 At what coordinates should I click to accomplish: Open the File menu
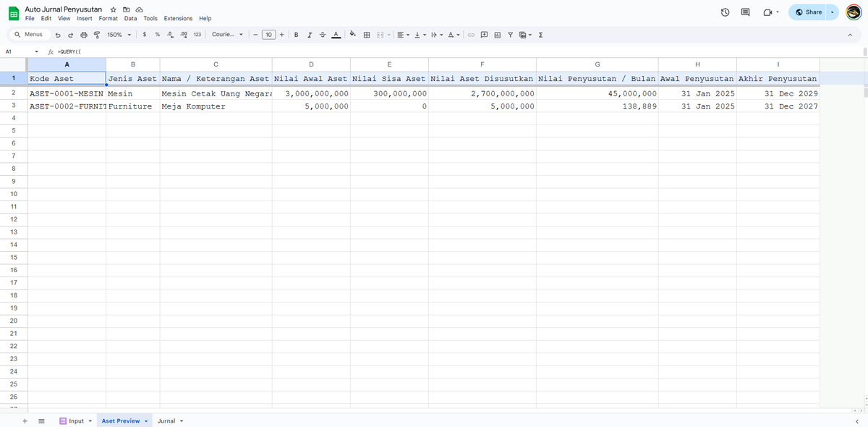[x=30, y=18]
